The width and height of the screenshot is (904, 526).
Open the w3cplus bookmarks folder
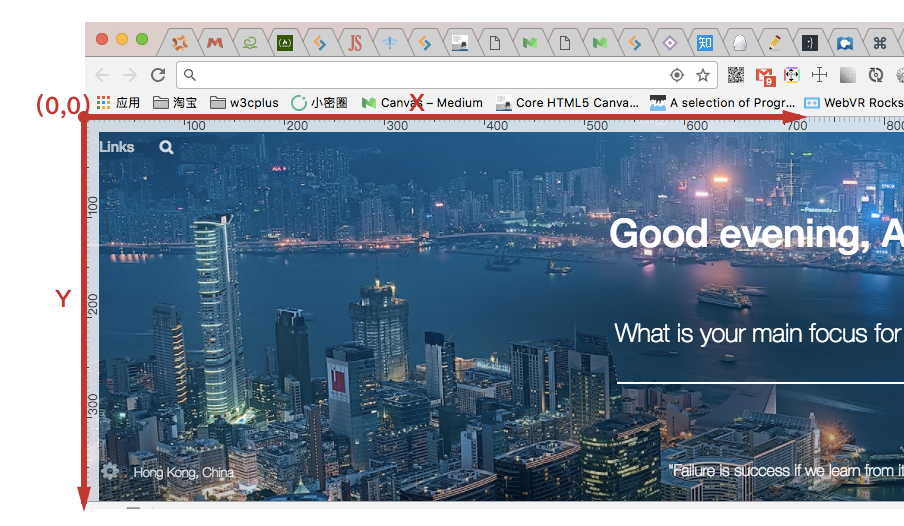(x=244, y=103)
